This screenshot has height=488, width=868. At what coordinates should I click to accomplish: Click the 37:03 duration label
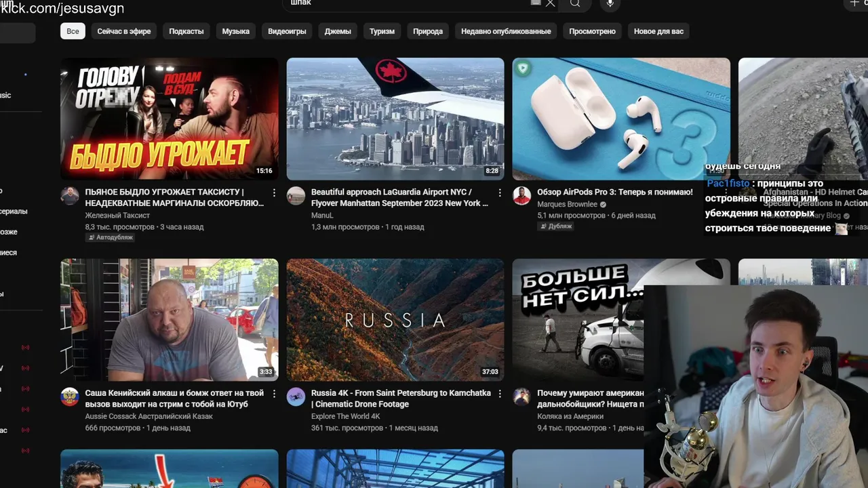(x=490, y=371)
